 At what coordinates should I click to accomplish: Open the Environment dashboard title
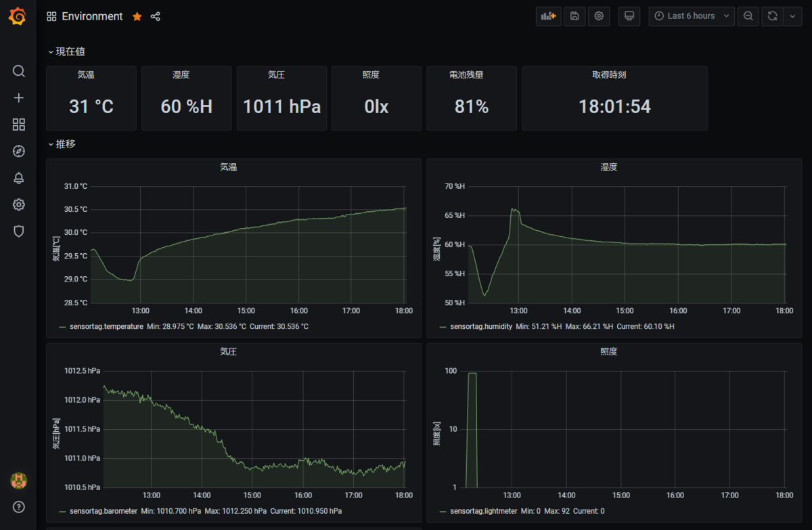click(x=92, y=16)
